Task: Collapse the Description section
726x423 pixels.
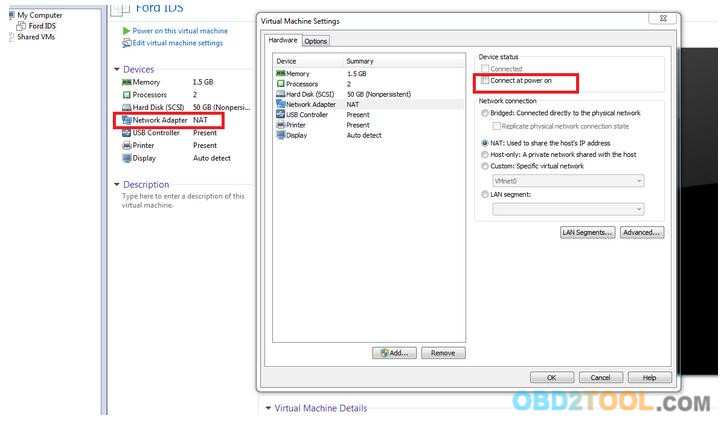Action: (117, 185)
